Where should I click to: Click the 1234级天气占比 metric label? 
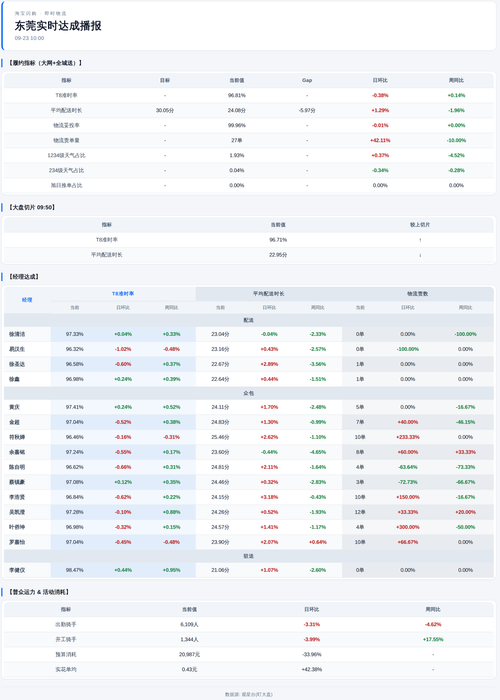pos(66,155)
